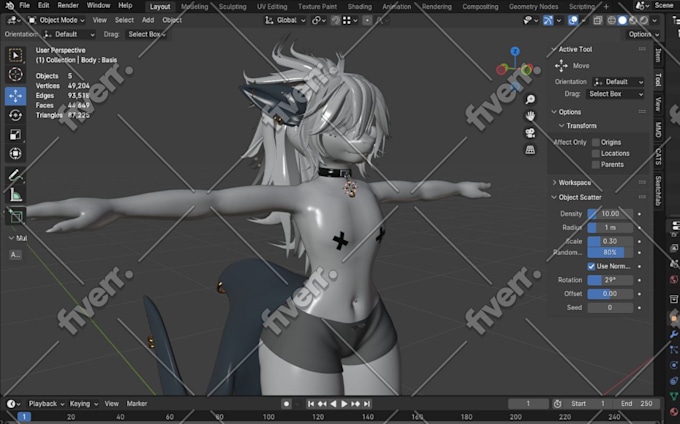Jump to previous keyframe
680x424 pixels.
click(322, 404)
